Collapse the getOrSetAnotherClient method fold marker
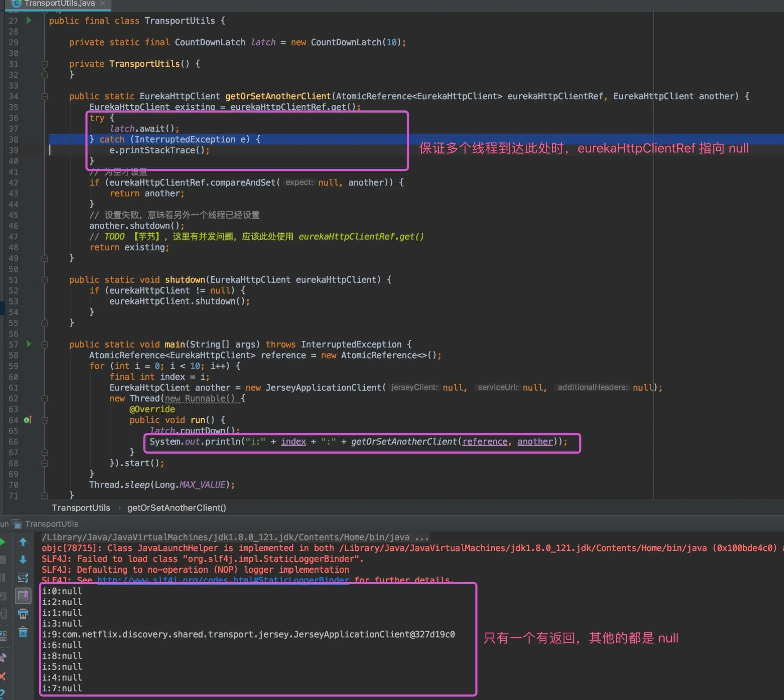The height and width of the screenshot is (700, 784). 45,96
